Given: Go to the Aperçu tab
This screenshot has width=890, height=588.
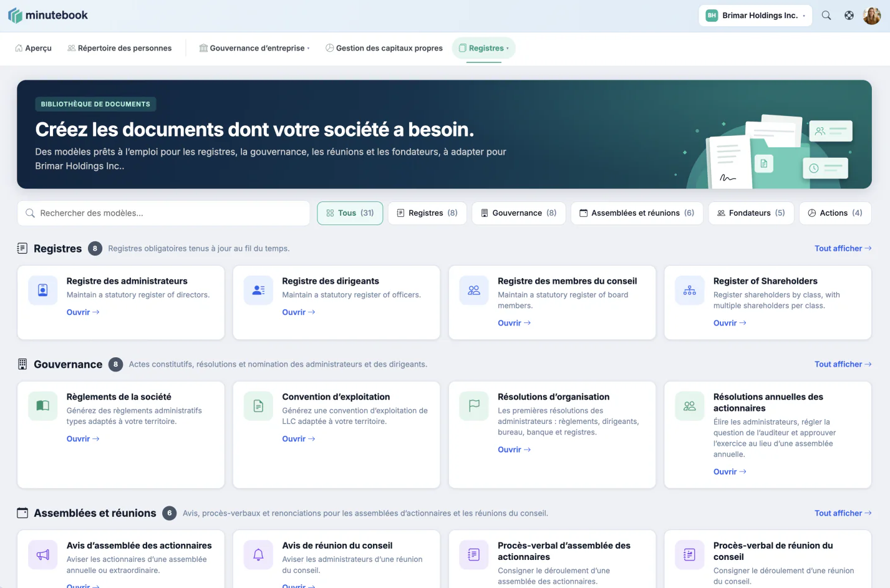Looking at the screenshot, I should click(x=34, y=48).
